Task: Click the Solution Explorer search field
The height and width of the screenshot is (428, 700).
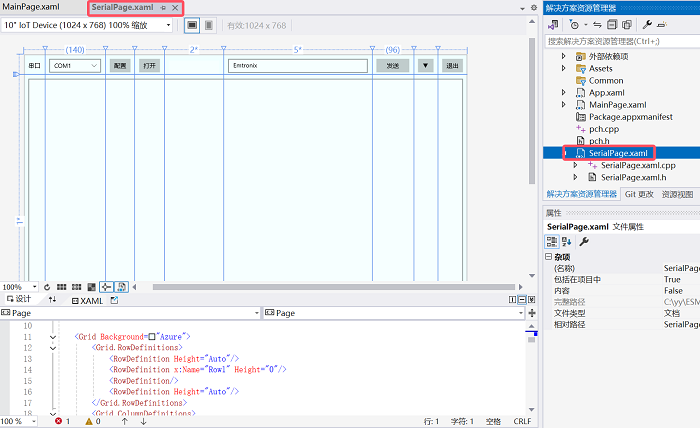Action: click(x=622, y=42)
